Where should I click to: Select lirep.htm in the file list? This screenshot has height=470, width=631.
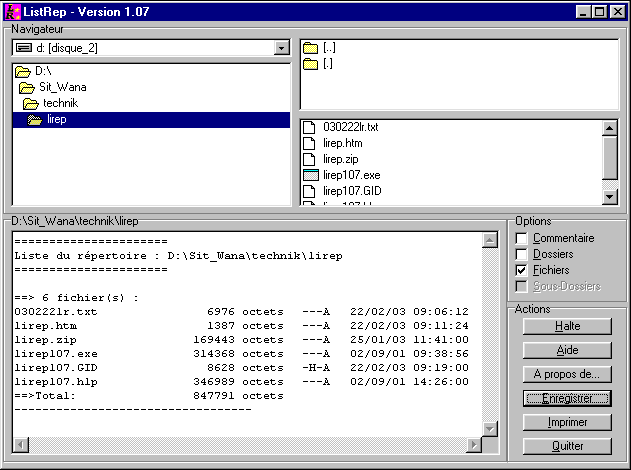342,143
